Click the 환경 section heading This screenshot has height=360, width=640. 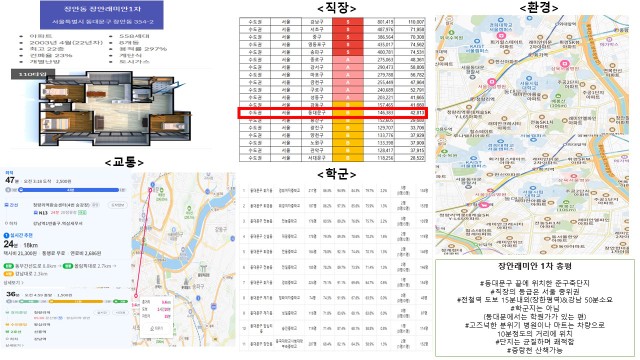(x=539, y=8)
